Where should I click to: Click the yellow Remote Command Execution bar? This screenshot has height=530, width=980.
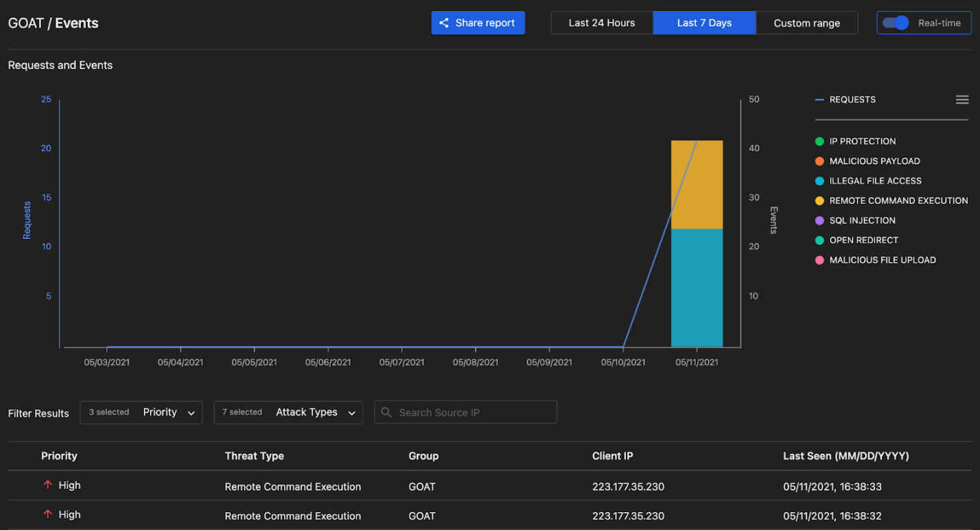click(696, 185)
